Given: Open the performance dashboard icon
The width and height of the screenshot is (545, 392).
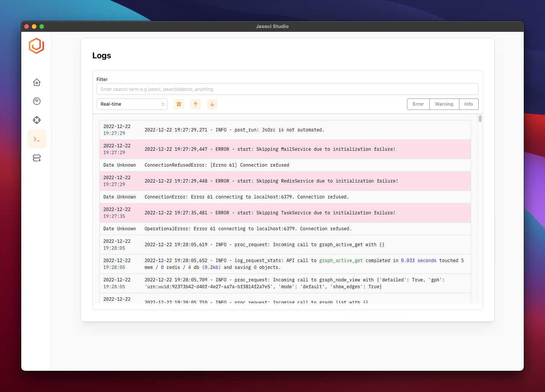Looking at the screenshot, I should [36, 101].
